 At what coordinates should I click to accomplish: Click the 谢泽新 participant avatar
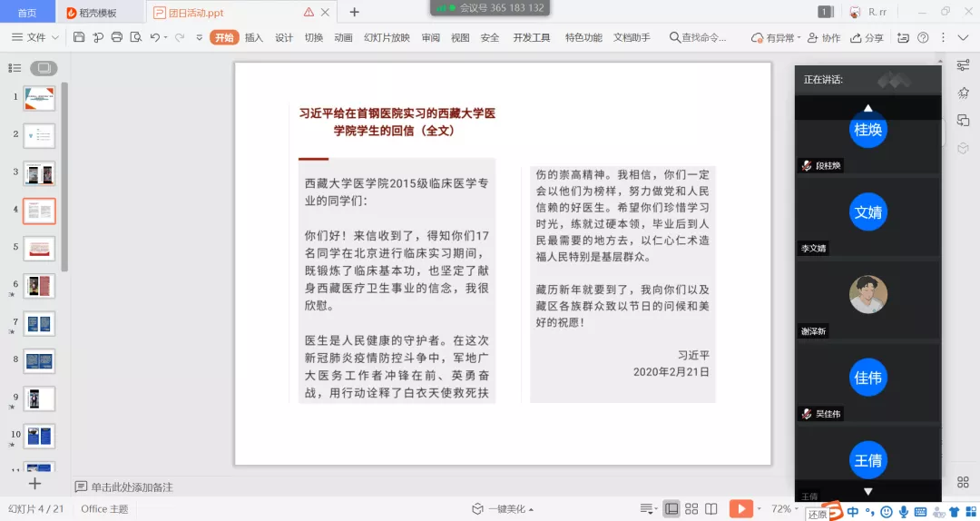tap(868, 295)
